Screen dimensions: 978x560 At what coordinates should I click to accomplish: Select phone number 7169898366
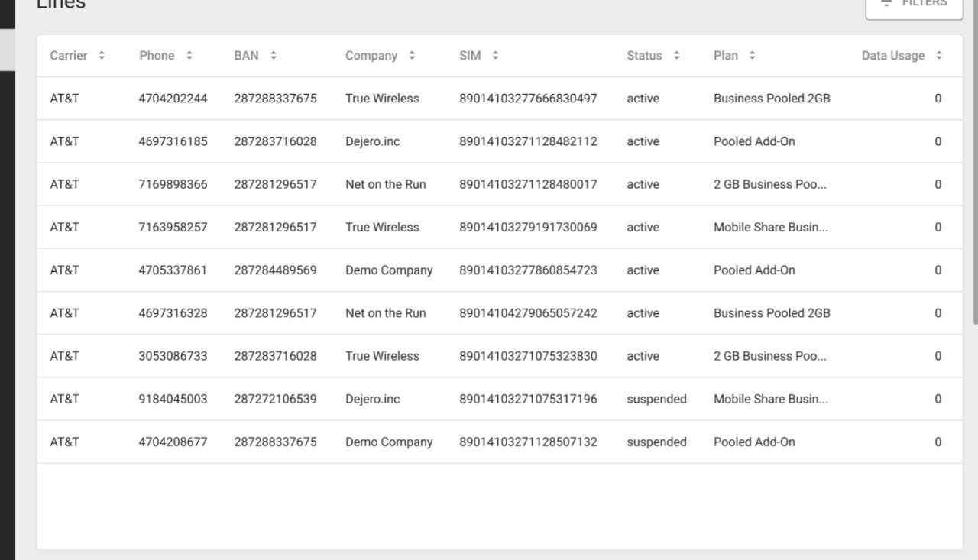pyautogui.click(x=173, y=184)
